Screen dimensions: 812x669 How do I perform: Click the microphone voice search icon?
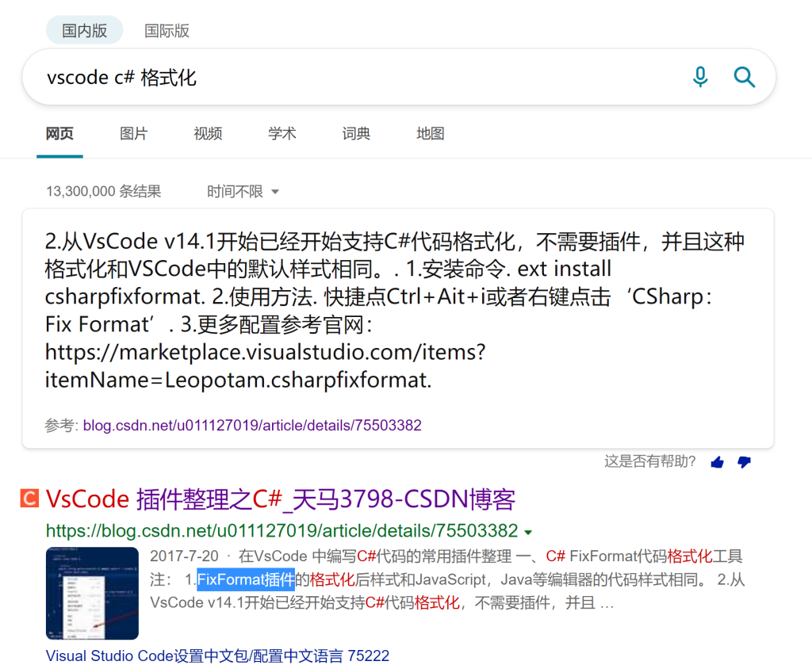(700, 77)
